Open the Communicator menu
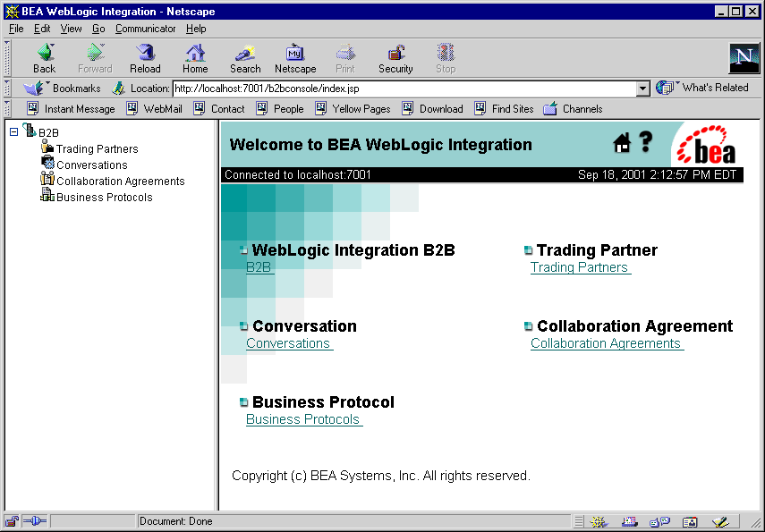The image size is (765, 532). pyautogui.click(x=145, y=29)
